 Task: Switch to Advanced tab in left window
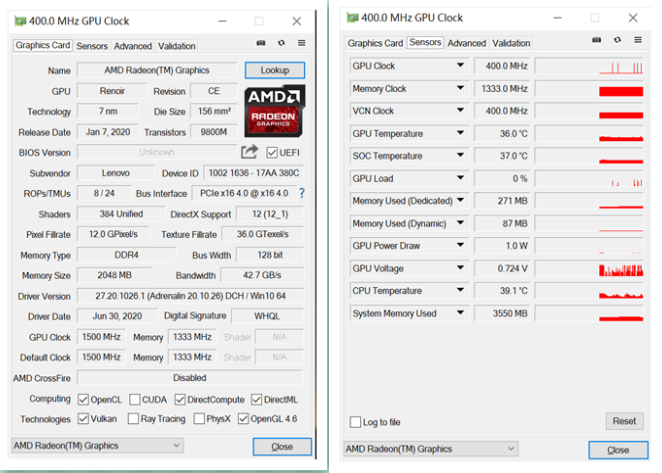133,46
